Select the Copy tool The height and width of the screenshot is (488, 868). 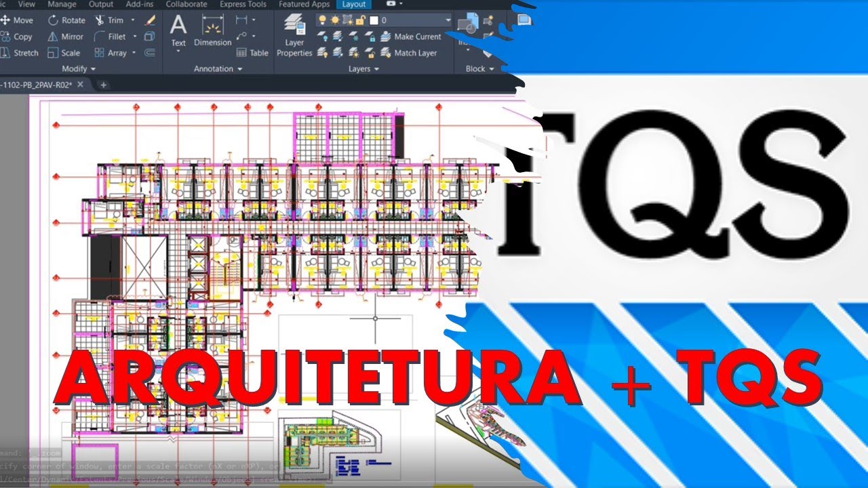[17, 37]
